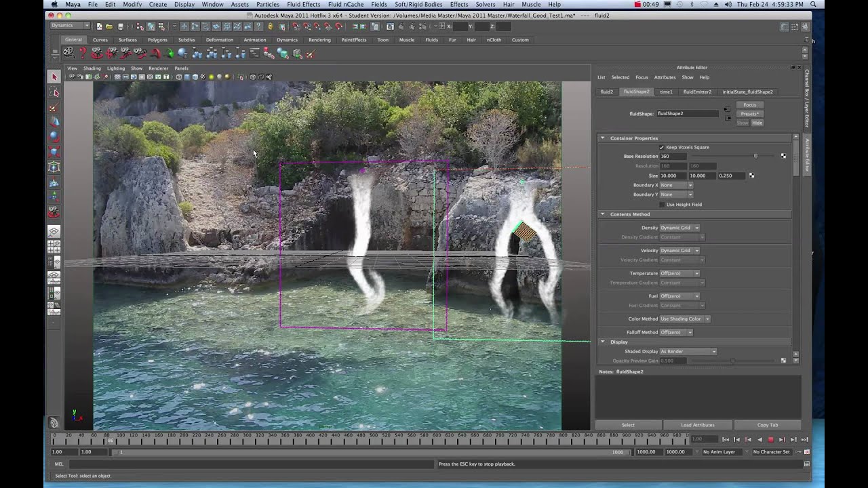Stop playback with the red stop button

(770, 439)
